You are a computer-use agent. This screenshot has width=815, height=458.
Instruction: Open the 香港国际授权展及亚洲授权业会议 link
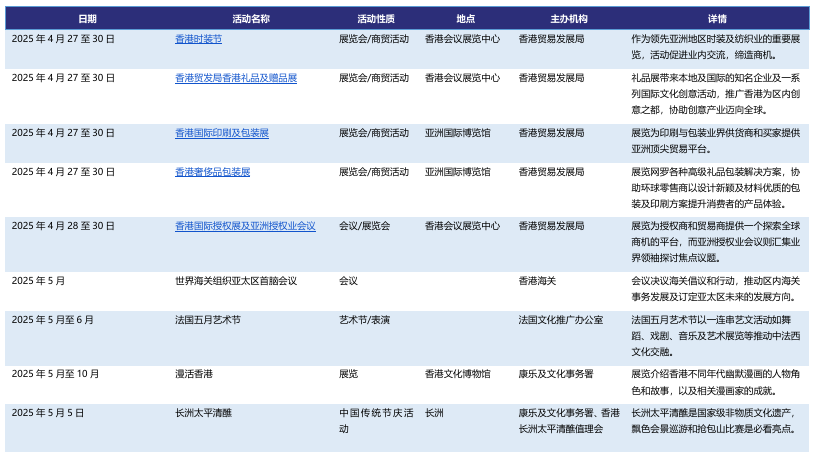click(245, 226)
